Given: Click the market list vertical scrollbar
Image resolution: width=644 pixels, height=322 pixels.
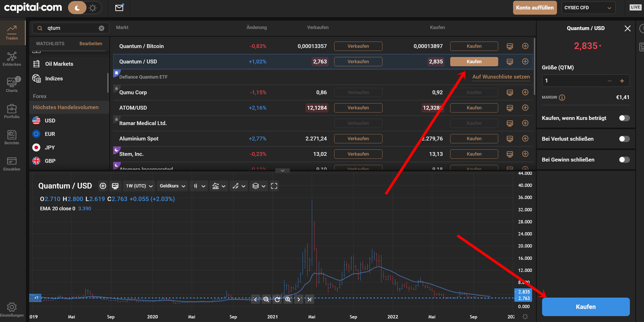Looking at the screenshot, I should 534,67.
